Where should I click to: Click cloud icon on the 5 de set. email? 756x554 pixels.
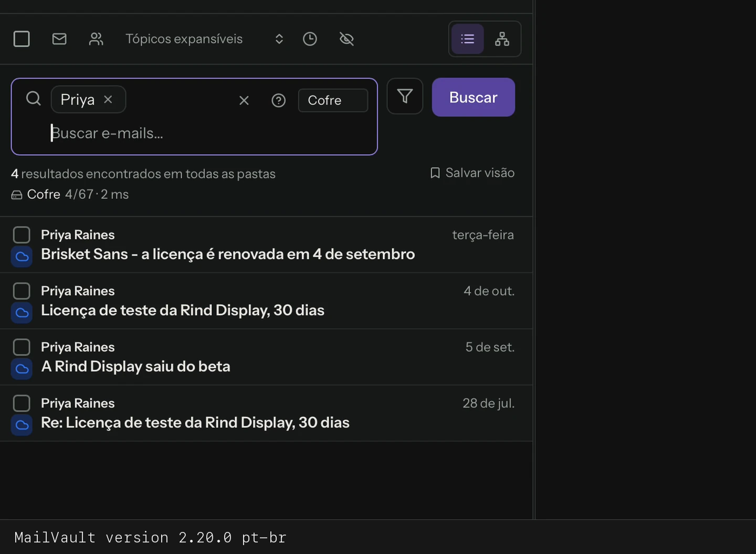(x=22, y=369)
